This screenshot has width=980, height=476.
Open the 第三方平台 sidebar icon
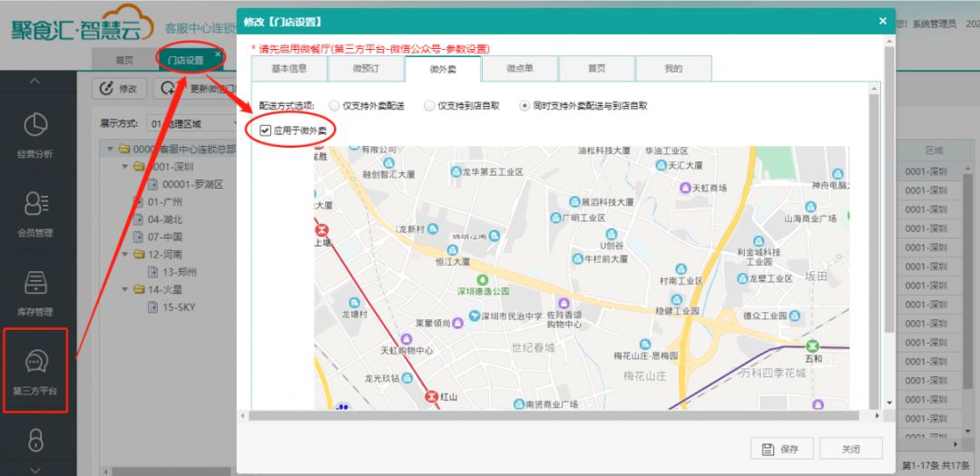click(35, 371)
